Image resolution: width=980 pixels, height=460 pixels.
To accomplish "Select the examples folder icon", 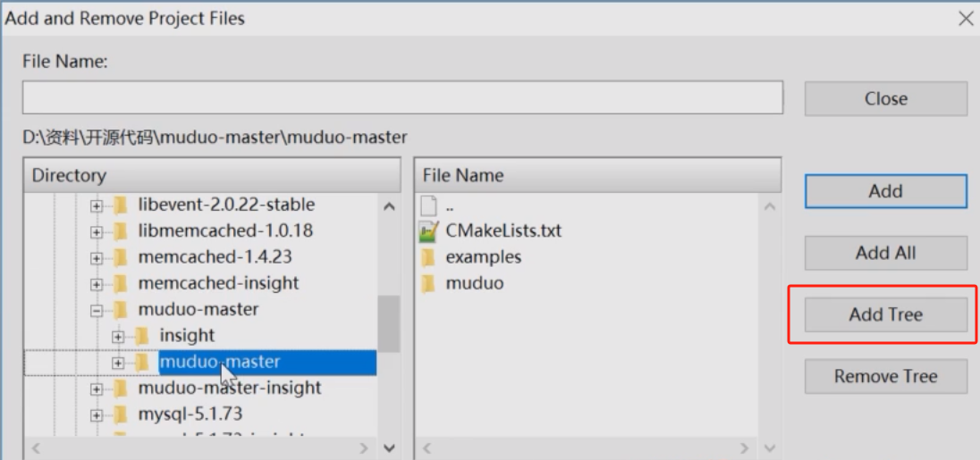I will tap(428, 257).
